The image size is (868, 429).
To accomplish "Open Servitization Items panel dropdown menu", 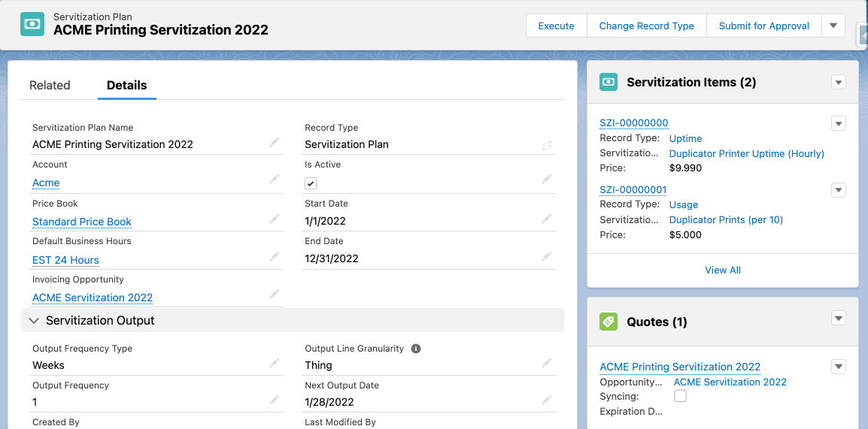I will click(x=839, y=83).
